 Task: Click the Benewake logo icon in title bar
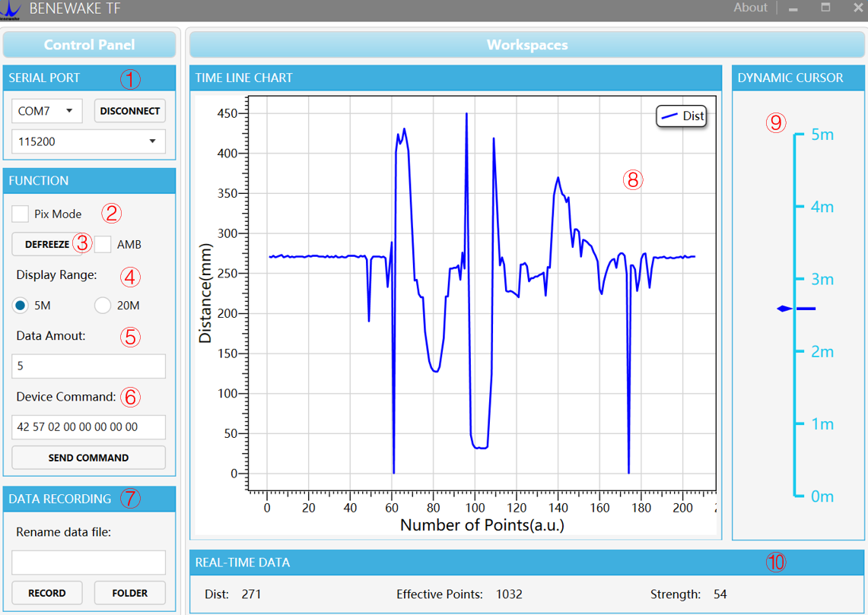point(11,9)
